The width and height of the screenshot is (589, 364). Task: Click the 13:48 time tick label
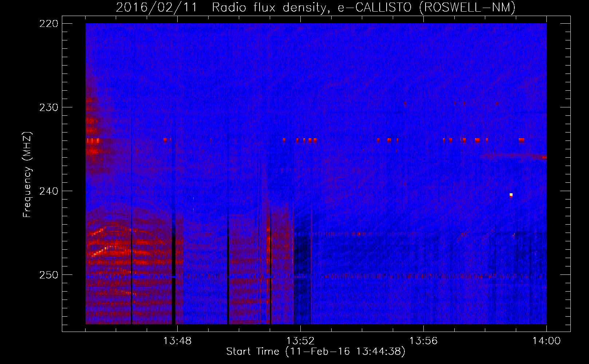(177, 341)
